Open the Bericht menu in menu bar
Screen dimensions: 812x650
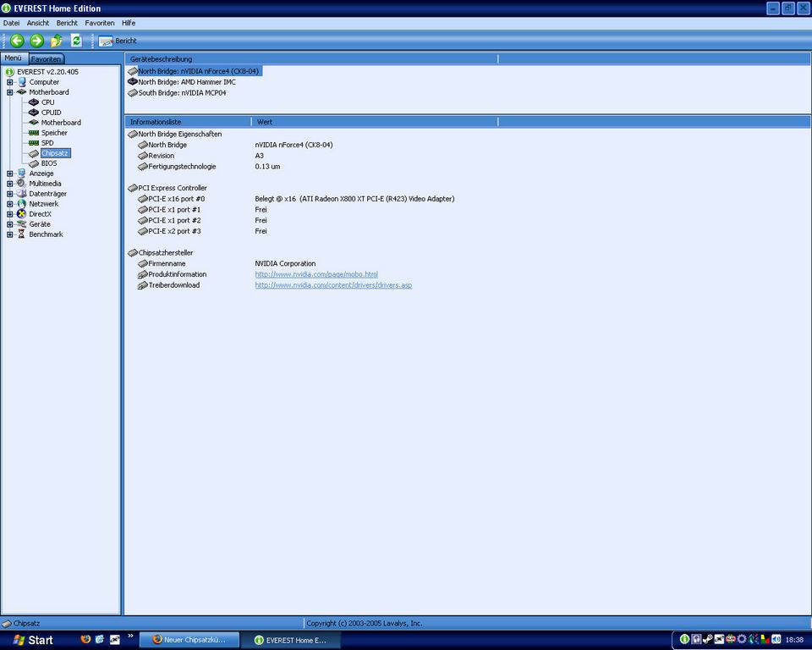pyautogui.click(x=67, y=23)
